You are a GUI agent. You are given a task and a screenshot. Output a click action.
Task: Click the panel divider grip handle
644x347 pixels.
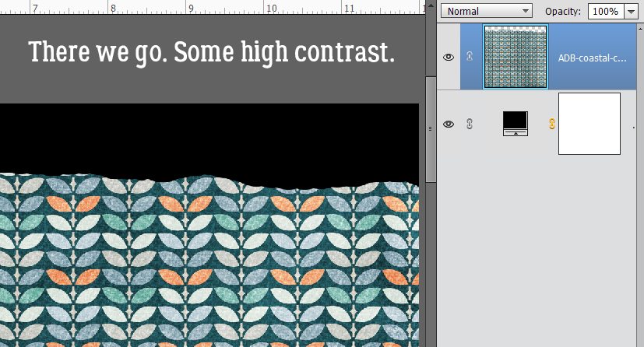click(x=430, y=129)
